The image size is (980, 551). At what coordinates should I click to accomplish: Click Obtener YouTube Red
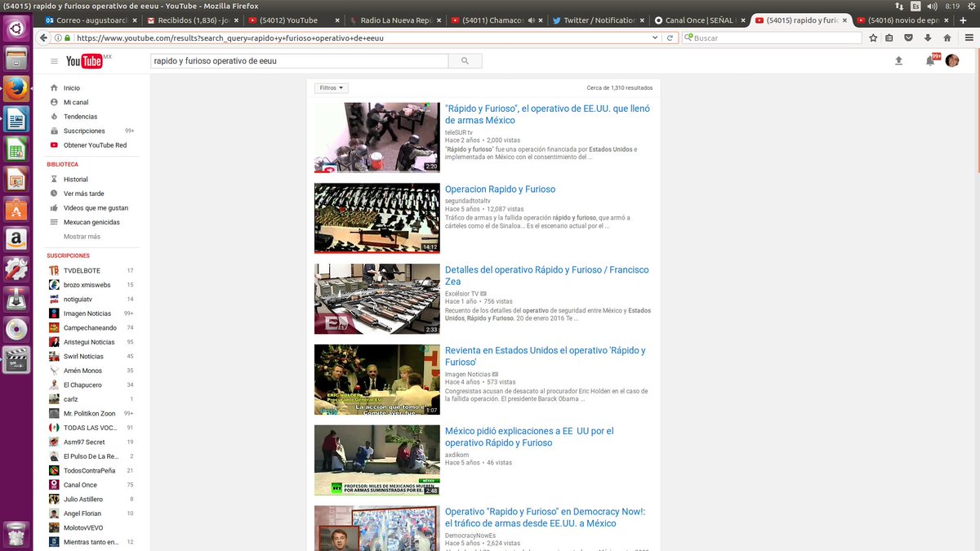95,145
